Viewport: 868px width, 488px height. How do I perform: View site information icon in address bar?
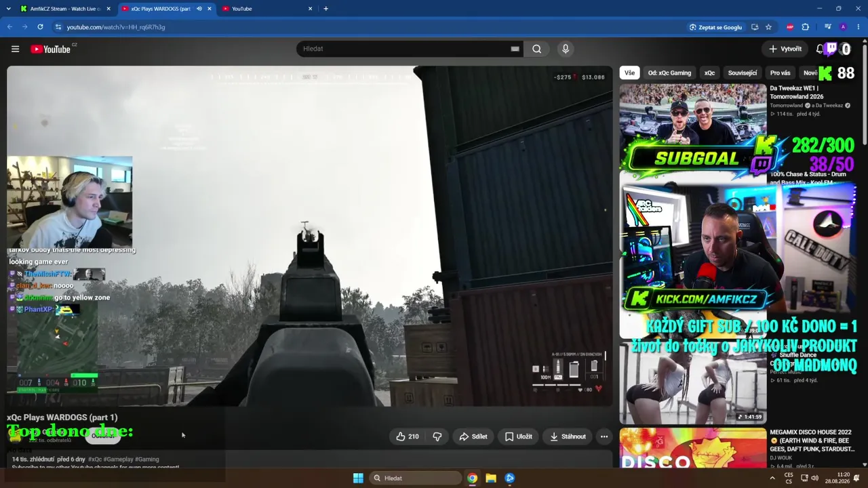click(x=58, y=27)
